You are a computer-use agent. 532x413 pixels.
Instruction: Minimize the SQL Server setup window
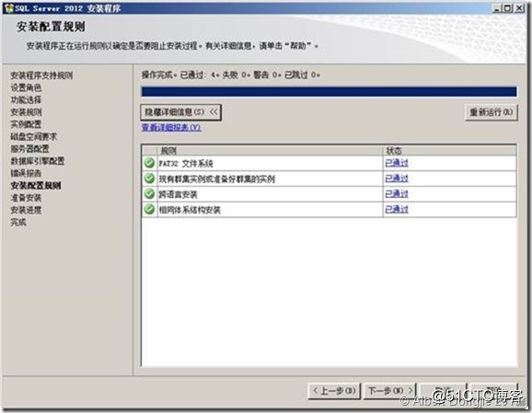click(x=497, y=7)
